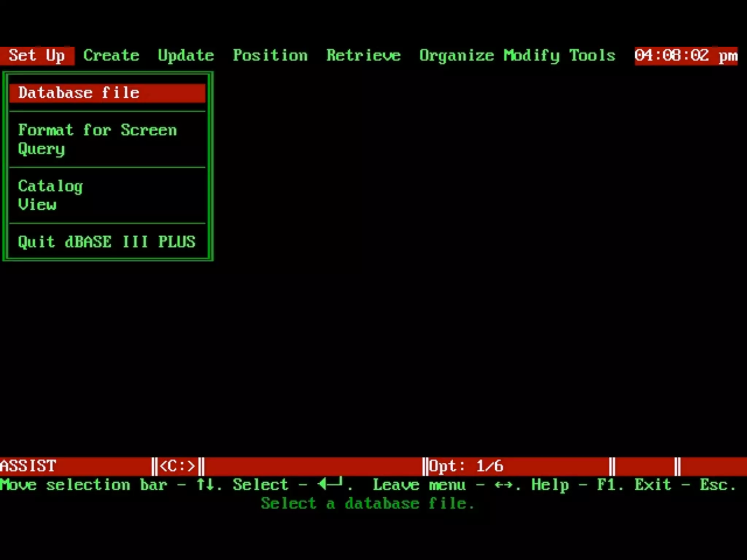Click the C: drive indicator

tap(178, 466)
